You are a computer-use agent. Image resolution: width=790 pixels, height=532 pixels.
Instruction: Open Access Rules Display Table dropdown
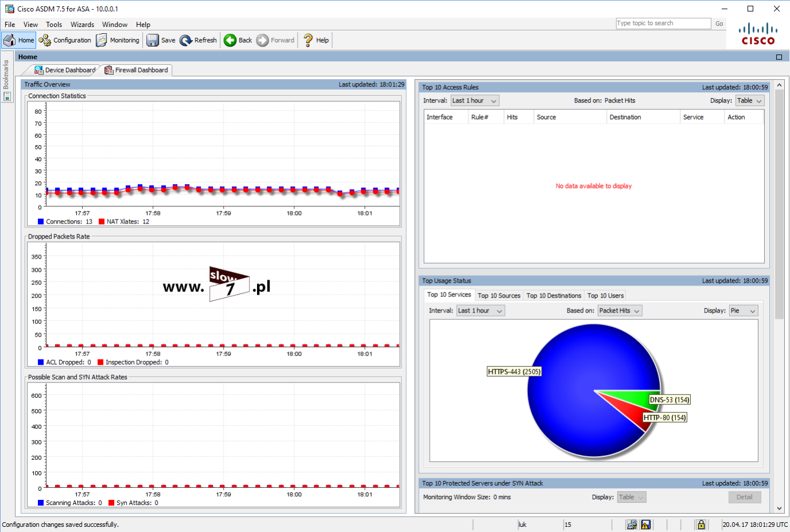coord(750,100)
